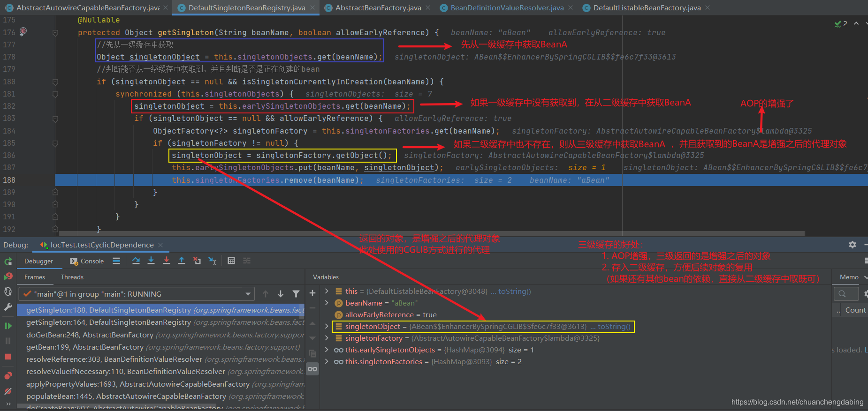
Task: Click the Pause Program icon
Action: (8, 341)
